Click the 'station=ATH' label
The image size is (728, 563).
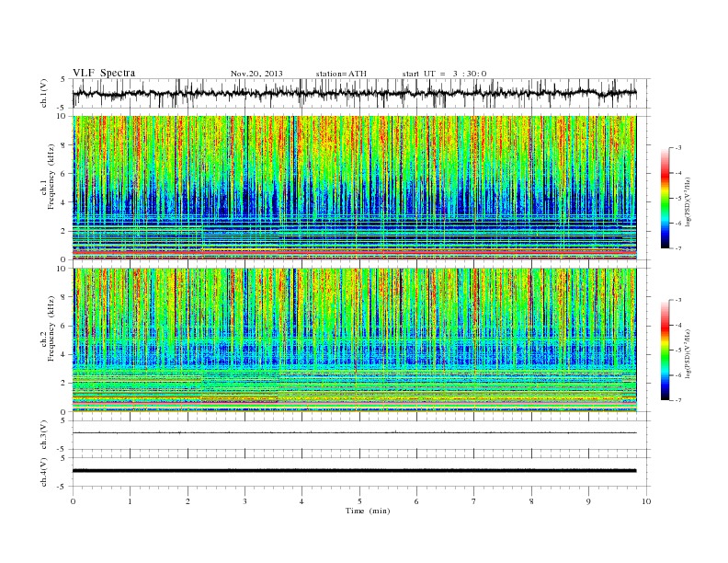click(x=341, y=74)
